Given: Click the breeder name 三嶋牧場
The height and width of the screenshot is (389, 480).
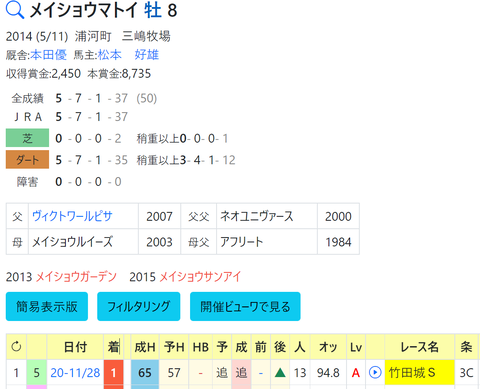Looking at the screenshot, I should click(x=146, y=36).
